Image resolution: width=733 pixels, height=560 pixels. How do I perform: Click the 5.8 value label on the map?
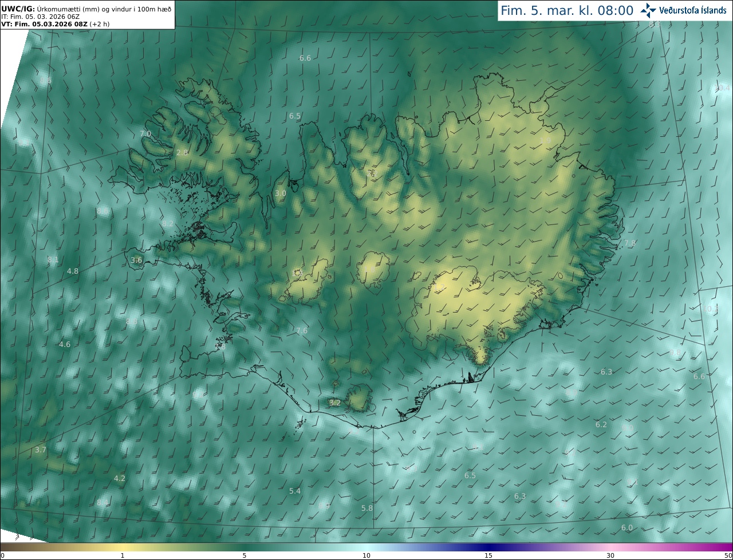367,508
